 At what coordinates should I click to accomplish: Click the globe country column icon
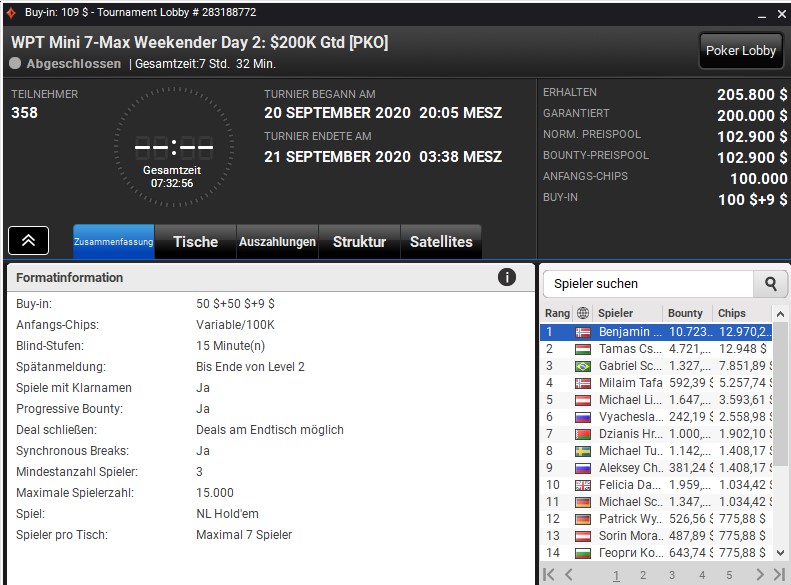583,313
